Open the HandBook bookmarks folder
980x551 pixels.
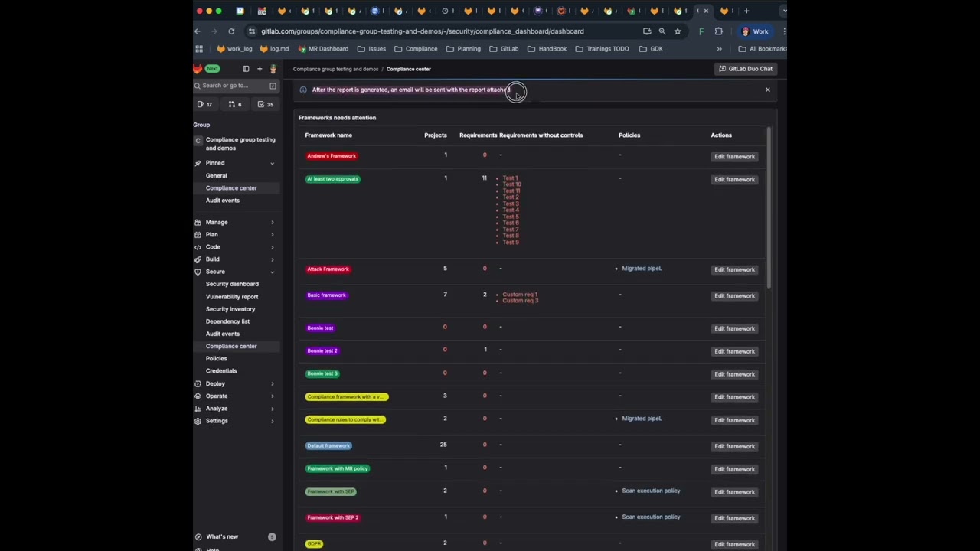tap(547, 49)
